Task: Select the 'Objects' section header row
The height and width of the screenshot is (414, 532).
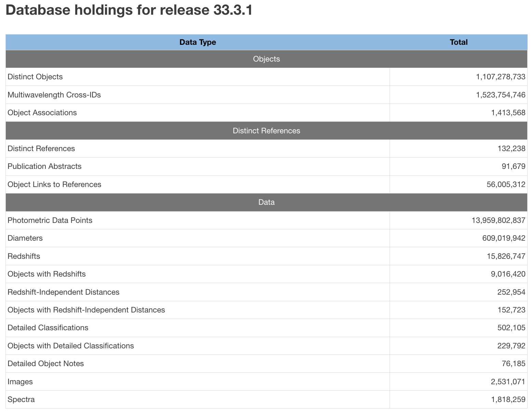Action: (266, 59)
